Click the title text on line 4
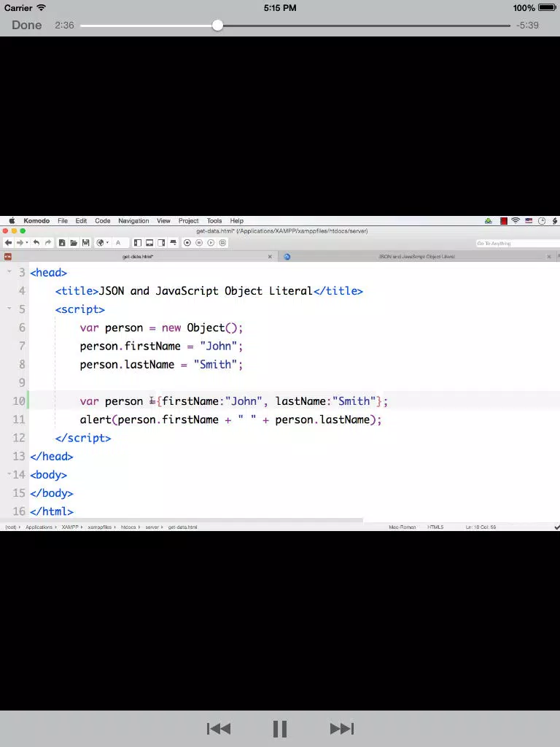 click(205, 291)
